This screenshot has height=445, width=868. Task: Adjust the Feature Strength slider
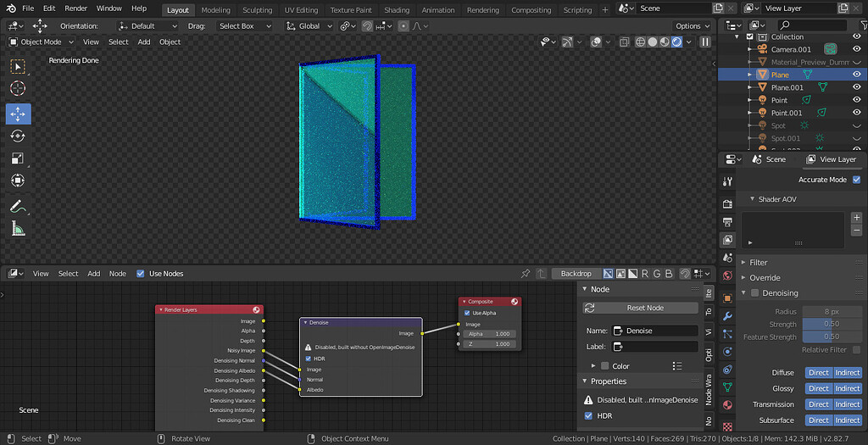832,337
